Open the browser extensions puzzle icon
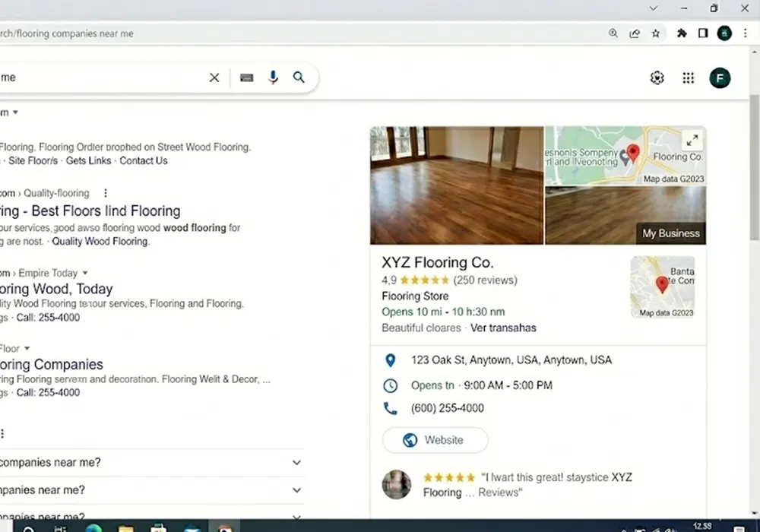Screen dimensions: 760x532 (x=682, y=33)
